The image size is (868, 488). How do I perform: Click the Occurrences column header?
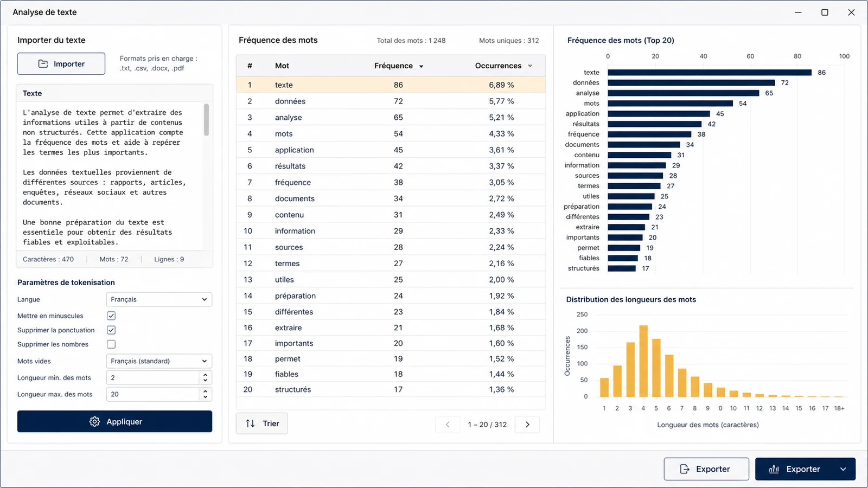pyautogui.click(x=498, y=66)
